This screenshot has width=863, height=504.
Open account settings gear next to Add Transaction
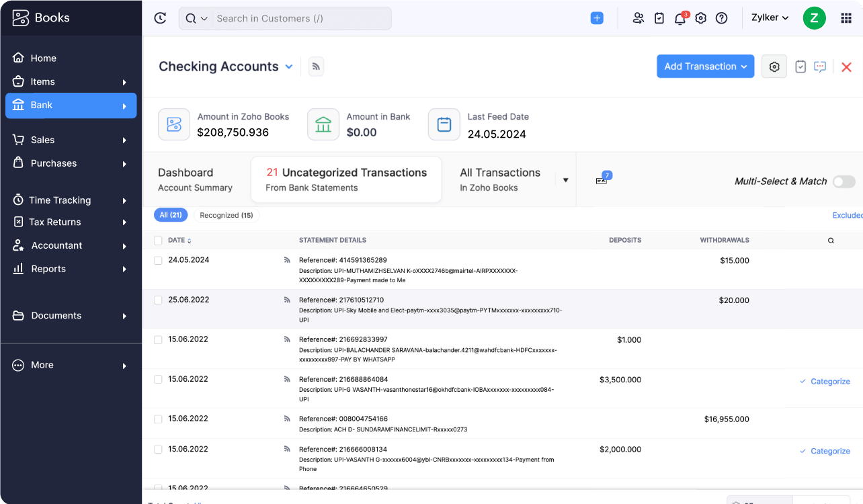click(x=774, y=67)
